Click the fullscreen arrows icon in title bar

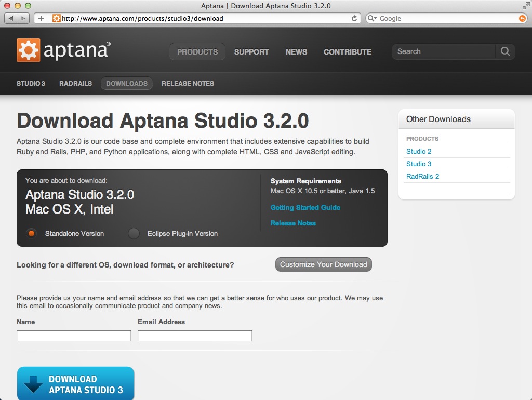click(x=526, y=6)
